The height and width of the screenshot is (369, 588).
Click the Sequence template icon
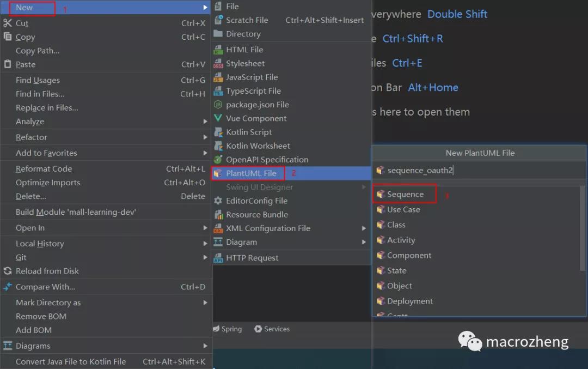tap(381, 194)
